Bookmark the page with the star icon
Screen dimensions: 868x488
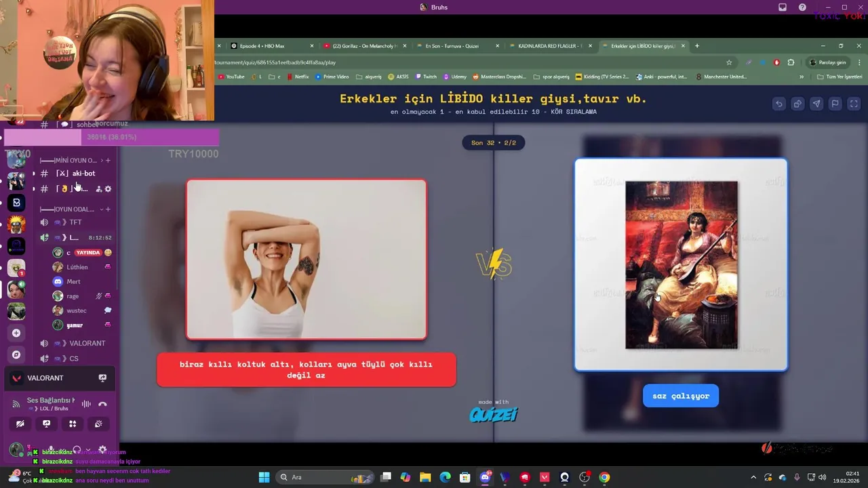tap(729, 62)
